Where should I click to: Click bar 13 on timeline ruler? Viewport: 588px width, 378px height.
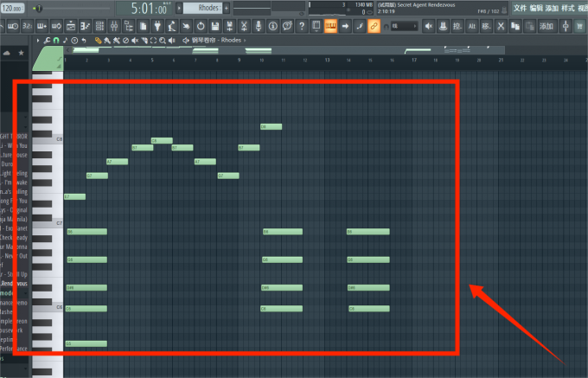click(328, 60)
